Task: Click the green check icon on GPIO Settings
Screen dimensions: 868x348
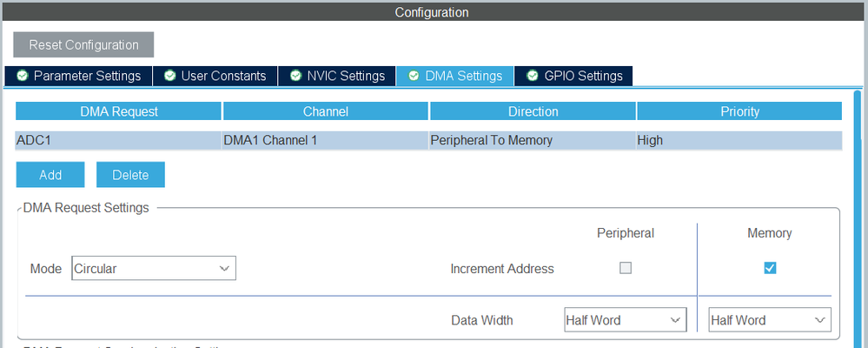Action: pyautogui.click(x=533, y=76)
